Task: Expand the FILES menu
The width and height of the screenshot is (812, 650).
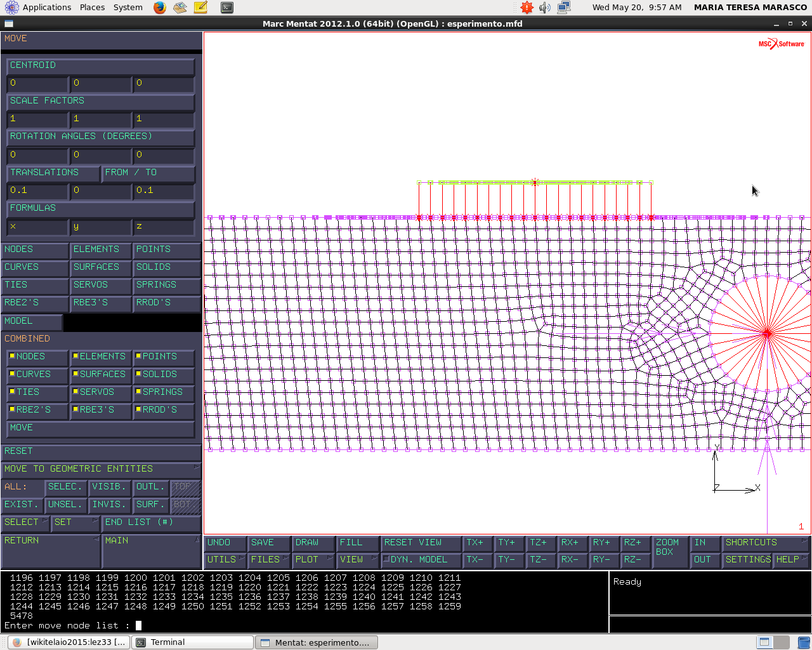Action: pyautogui.click(x=269, y=560)
